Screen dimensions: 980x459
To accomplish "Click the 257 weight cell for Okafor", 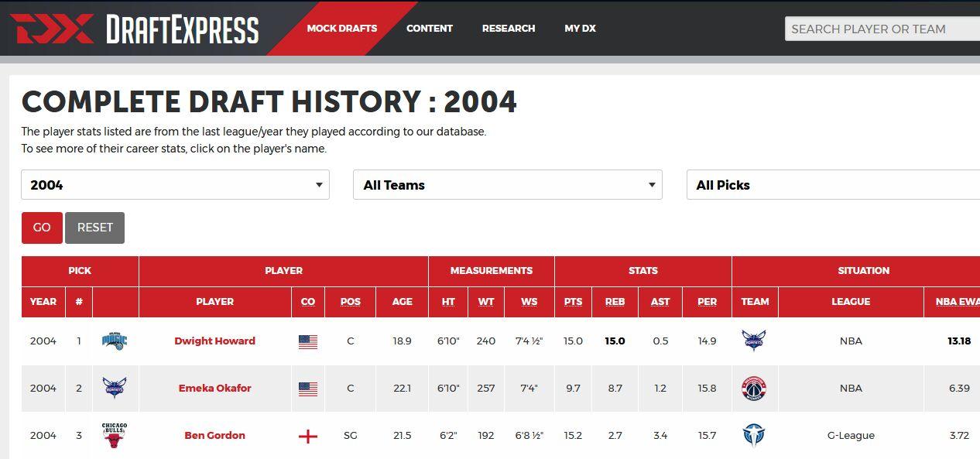I will point(485,389).
